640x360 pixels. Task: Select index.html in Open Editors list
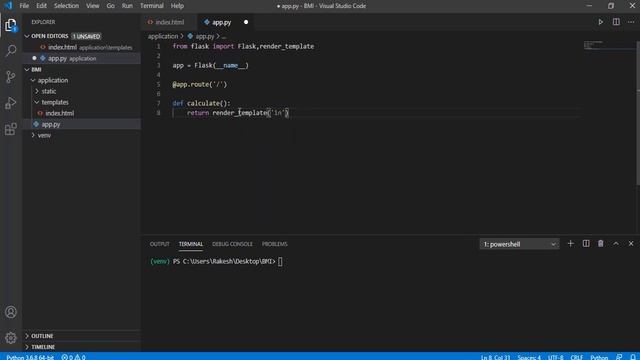point(82,47)
